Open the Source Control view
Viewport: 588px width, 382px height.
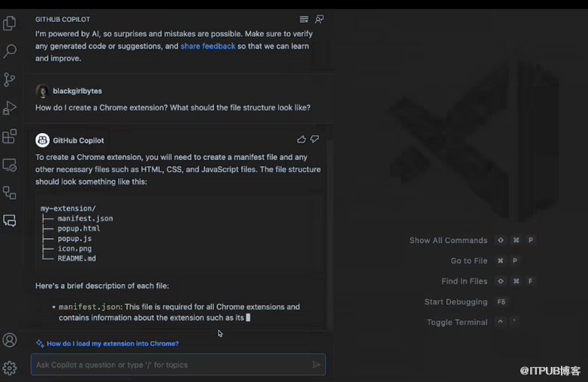click(x=10, y=79)
